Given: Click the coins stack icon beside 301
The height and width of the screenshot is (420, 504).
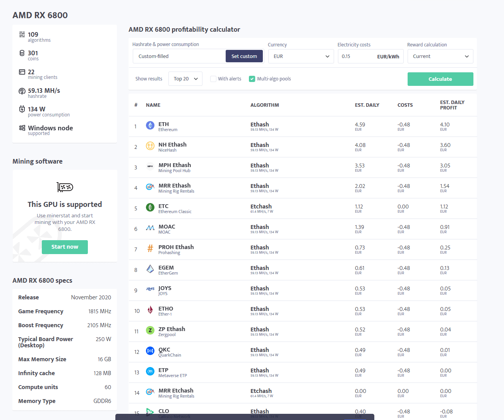Looking at the screenshot, I should 22,53.
